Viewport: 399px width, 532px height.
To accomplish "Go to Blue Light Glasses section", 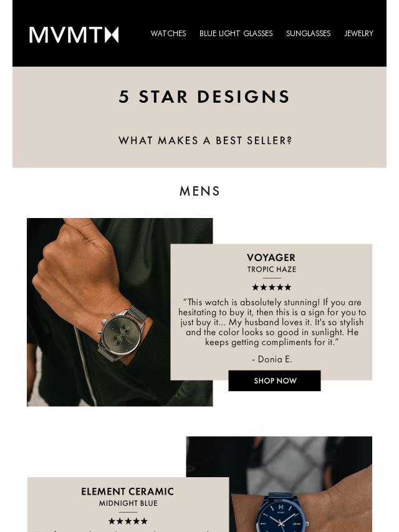I will point(236,33).
